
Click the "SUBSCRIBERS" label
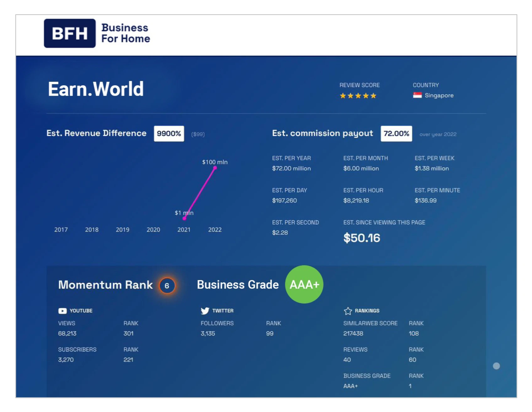[x=77, y=349]
